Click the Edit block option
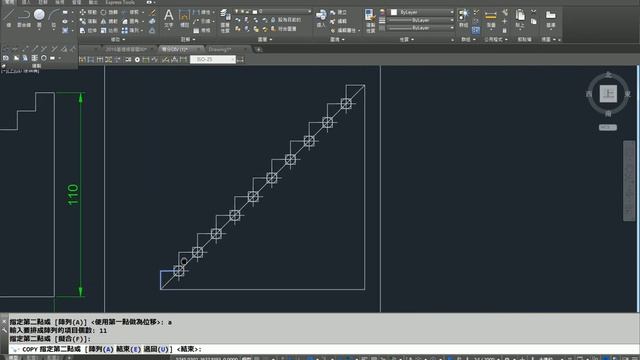Viewport: 640px width, 360px height. coord(338,21)
